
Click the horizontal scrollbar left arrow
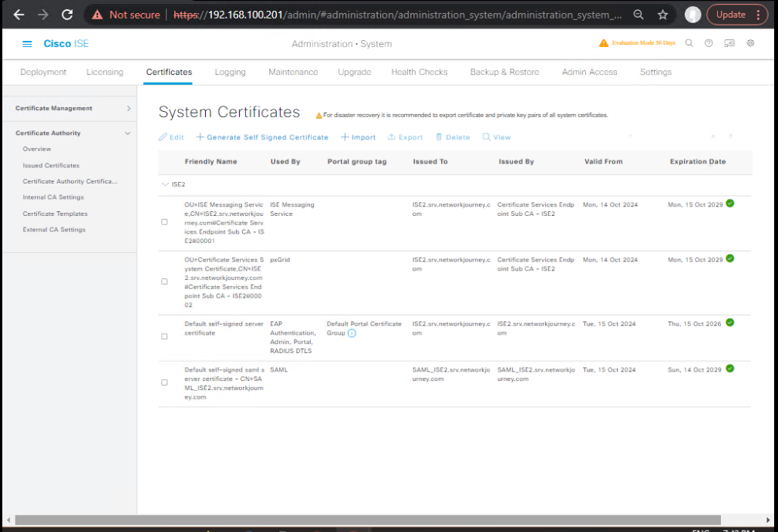pos(8,520)
